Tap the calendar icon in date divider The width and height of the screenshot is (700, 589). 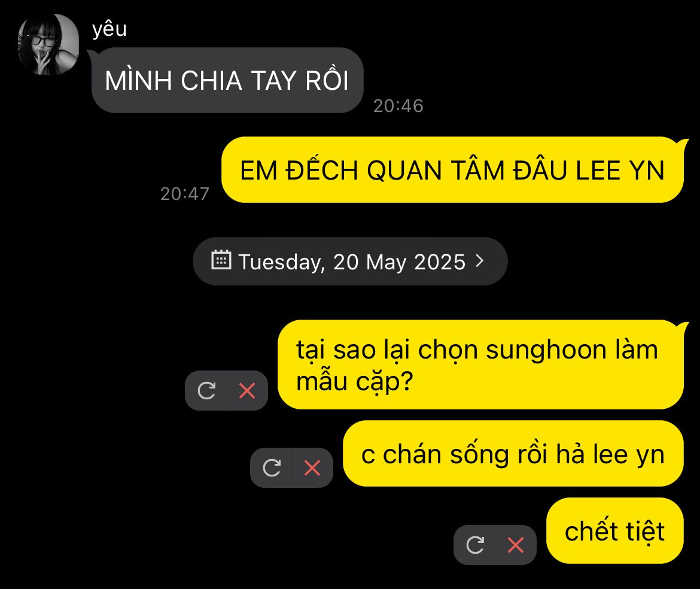221,260
